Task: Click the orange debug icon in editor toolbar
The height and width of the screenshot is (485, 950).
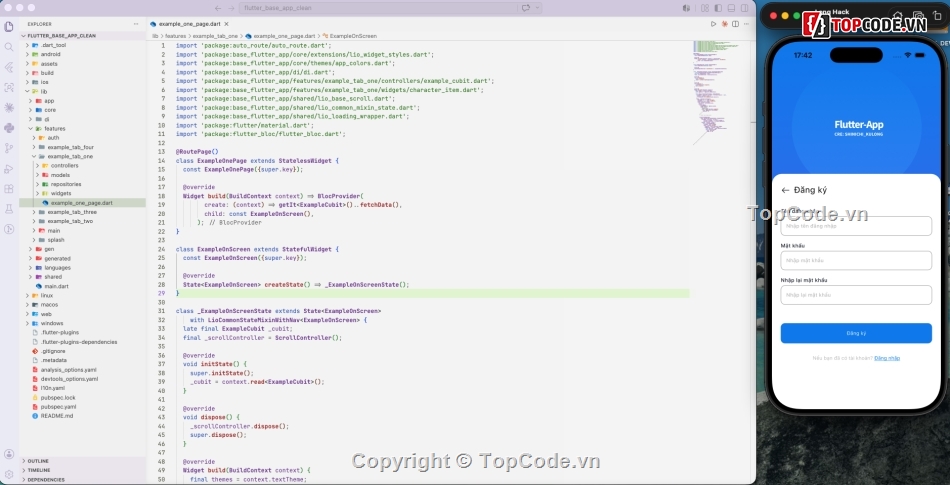Action: [724, 24]
